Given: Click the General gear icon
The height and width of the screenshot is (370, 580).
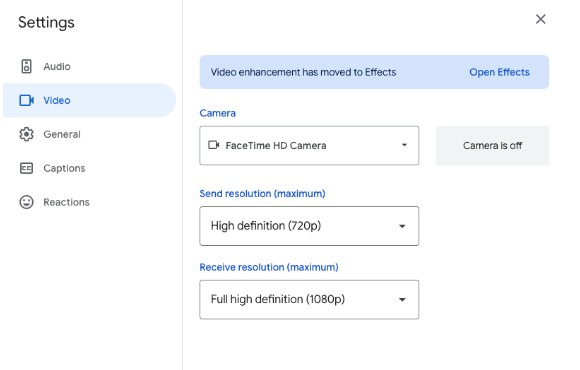Looking at the screenshot, I should (x=26, y=134).
